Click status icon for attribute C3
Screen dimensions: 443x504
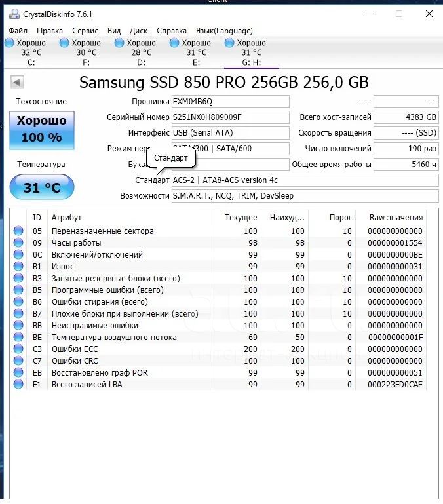tap(18, 349)
